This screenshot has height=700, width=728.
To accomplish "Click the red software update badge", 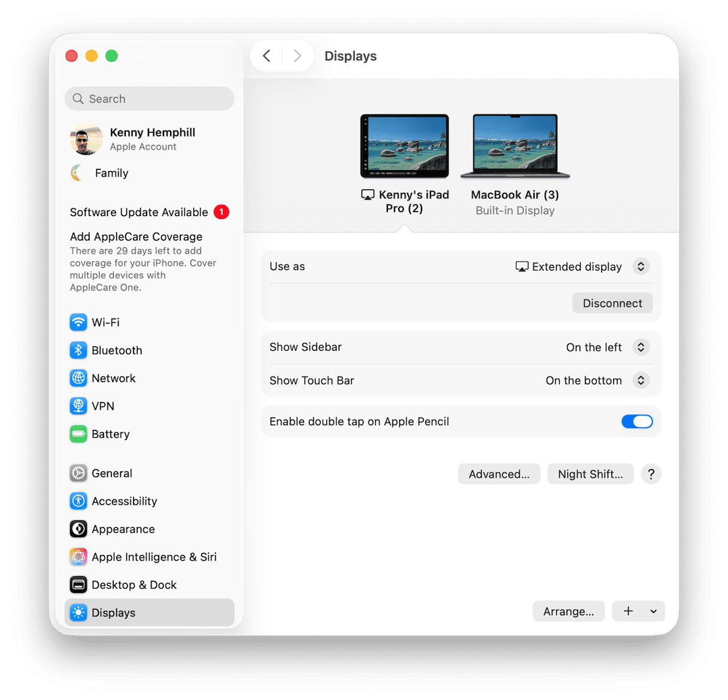I will click(x=222, y=212).
